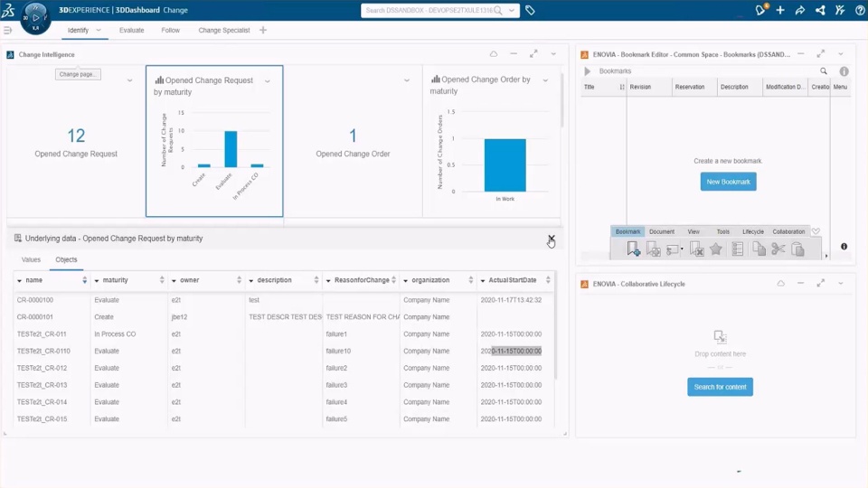
Task: Add a new dashboard tab with plus
Action: click(263, 30)
